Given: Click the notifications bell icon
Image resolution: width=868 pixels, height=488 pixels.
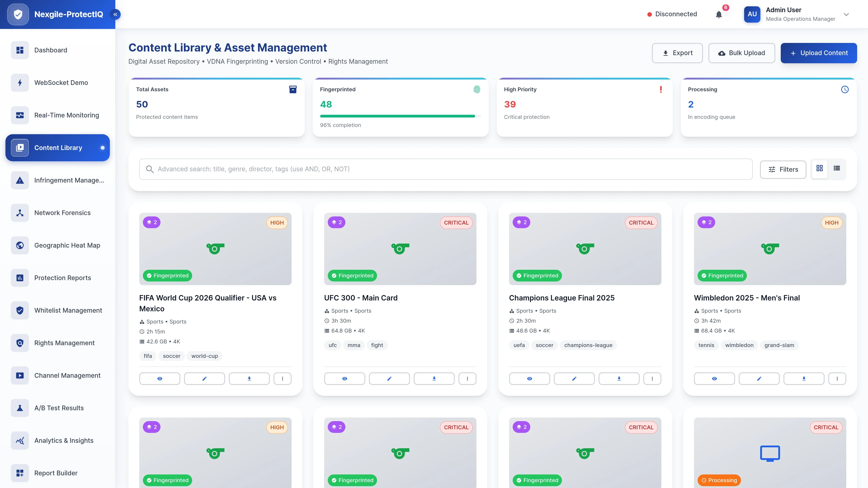Looking at the screenshot, I should click(x=719, y=14).
